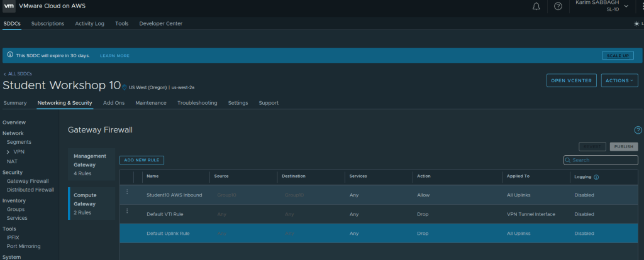Open the help question mark in header

click(x=558, y=6)
